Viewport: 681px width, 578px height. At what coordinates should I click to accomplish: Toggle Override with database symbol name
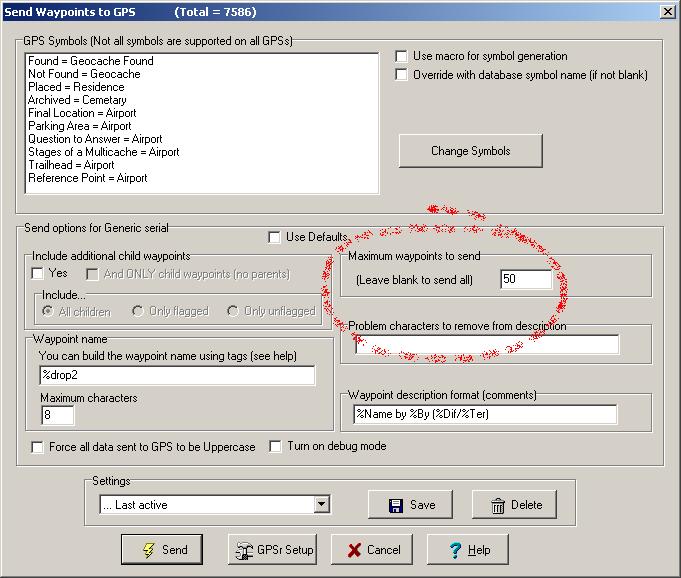coord(402,75)
